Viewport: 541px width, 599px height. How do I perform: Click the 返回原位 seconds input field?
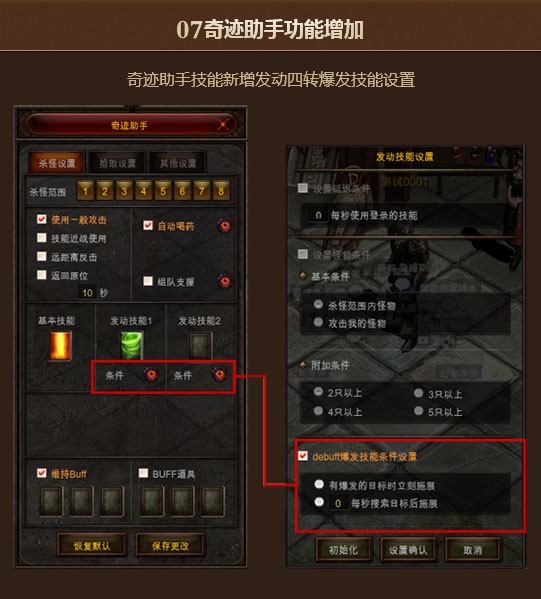(87, 293)
